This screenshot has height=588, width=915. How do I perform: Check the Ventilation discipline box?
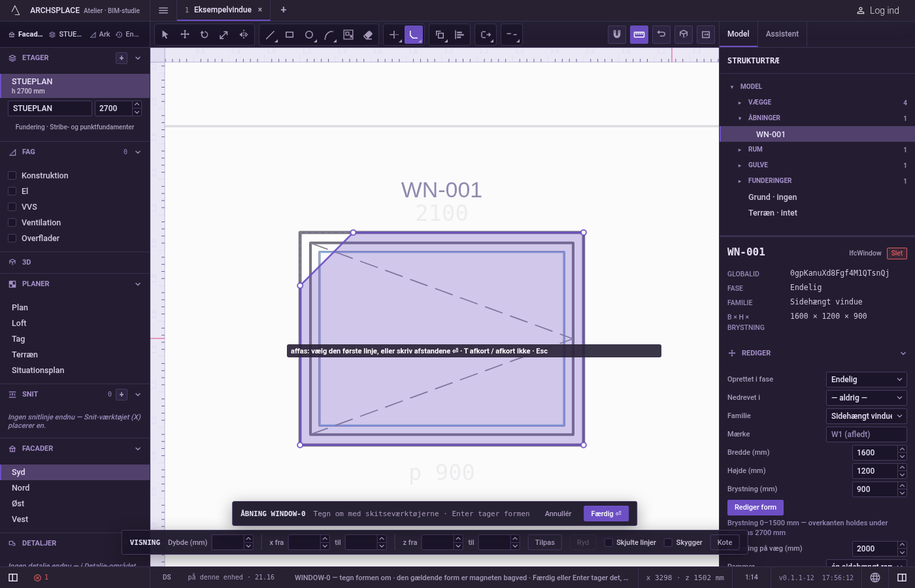tap(12, 223)
